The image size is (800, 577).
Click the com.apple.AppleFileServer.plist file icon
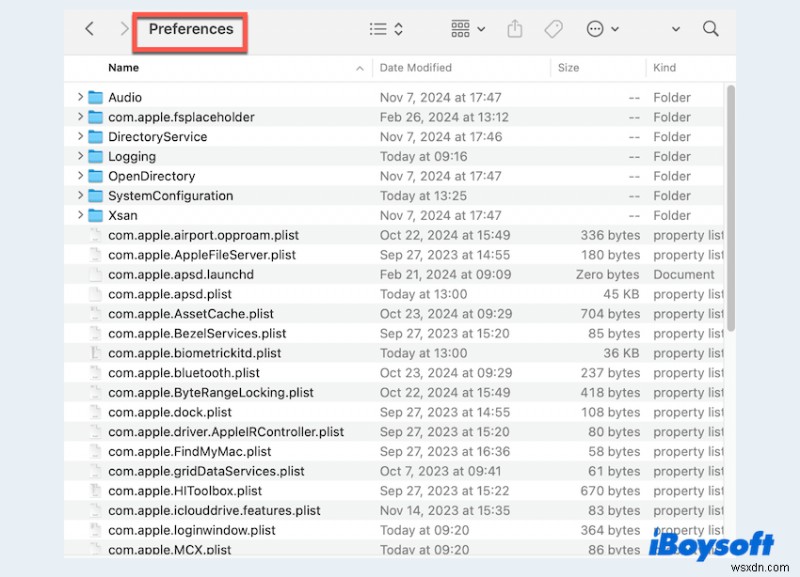(x=95, y=255)
